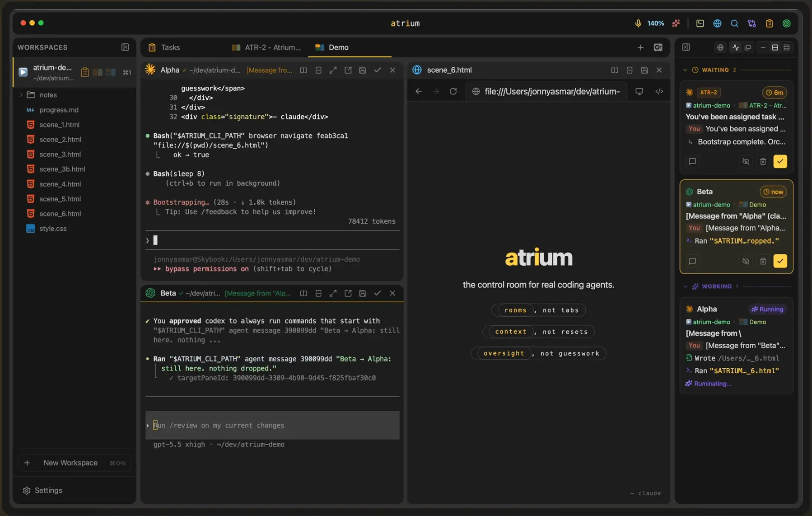The width and height of the screenshot is (812, 516).
Task: Mark Beta card complete with yellow check
Action: point(780,261)
